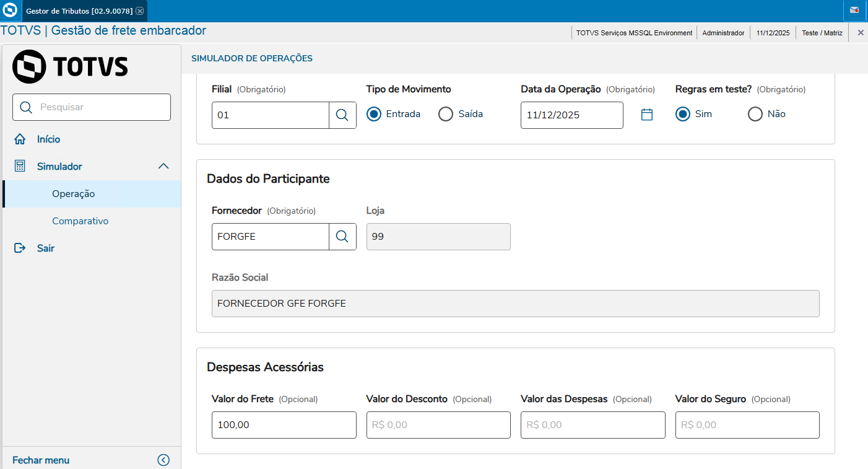Focus the Pesquisar search field
The width and height of the screenshot is (868, 469).
pyautogui.click(x=92, y=107)
